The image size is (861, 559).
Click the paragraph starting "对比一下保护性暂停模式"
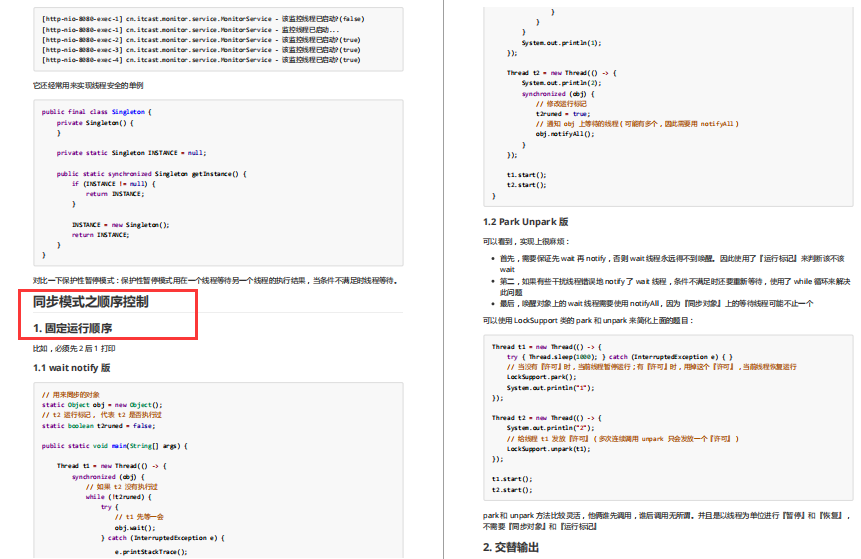(215, 281)
